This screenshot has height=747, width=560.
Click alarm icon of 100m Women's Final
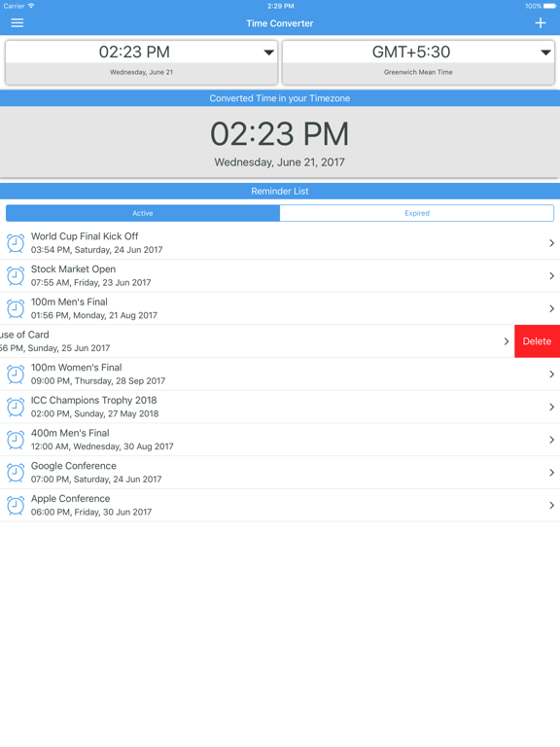(x=16, y=373)
